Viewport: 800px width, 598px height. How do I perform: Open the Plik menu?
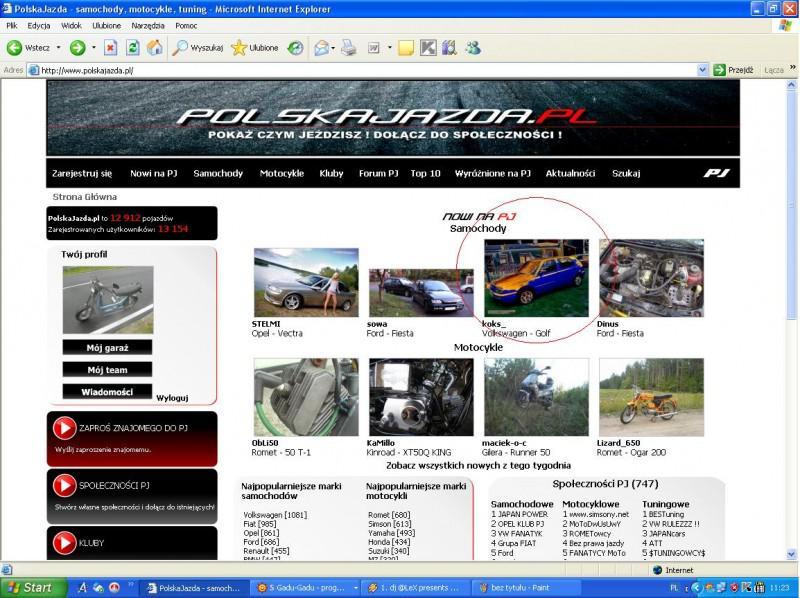(12, 26)
